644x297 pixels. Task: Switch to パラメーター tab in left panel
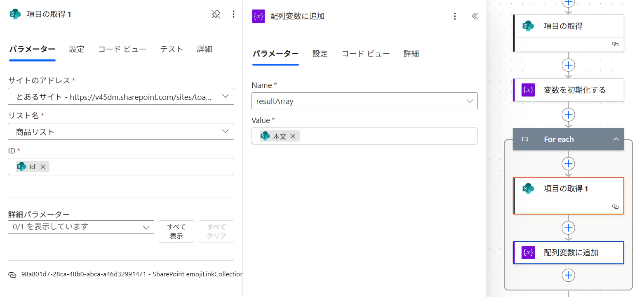pyautogui.click(x=32, y=49)
